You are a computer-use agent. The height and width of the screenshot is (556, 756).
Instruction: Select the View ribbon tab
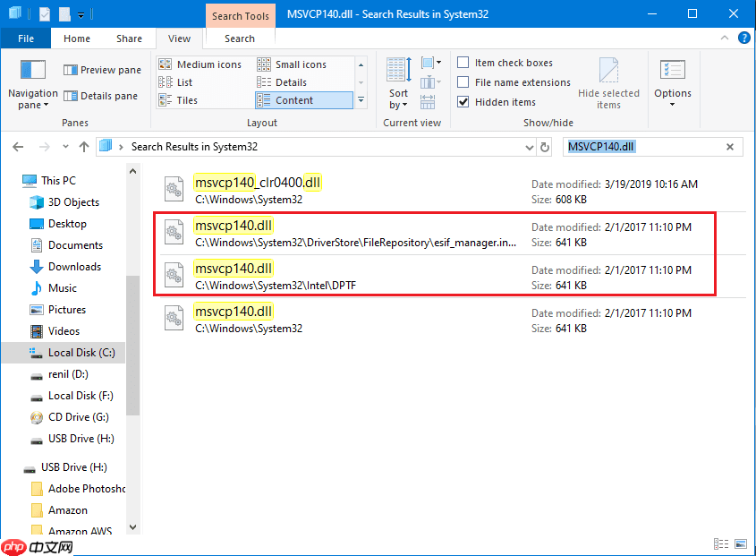tap(179, 38)
